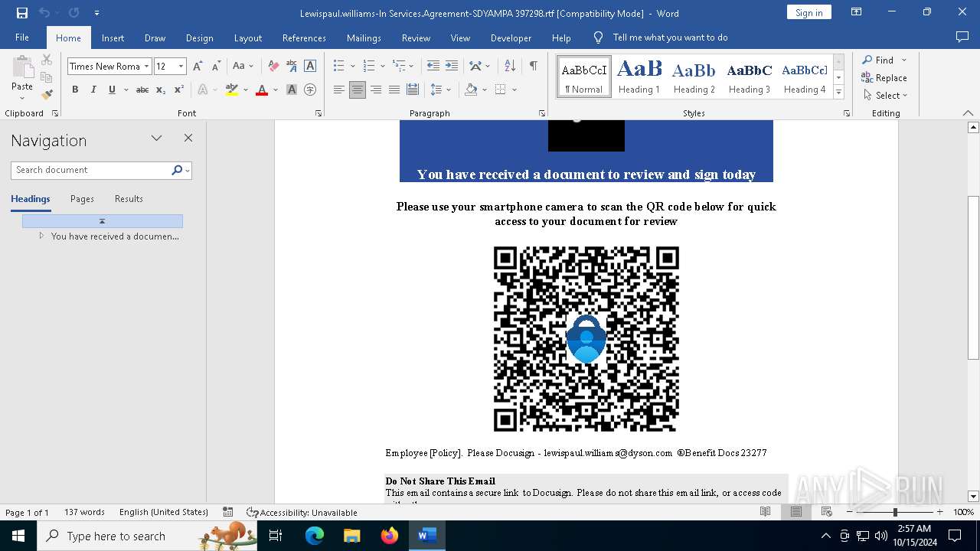The width and height of the screenshot is (980, 551).
Task: Click the Sign in button
Action: (x=809, y=12)
